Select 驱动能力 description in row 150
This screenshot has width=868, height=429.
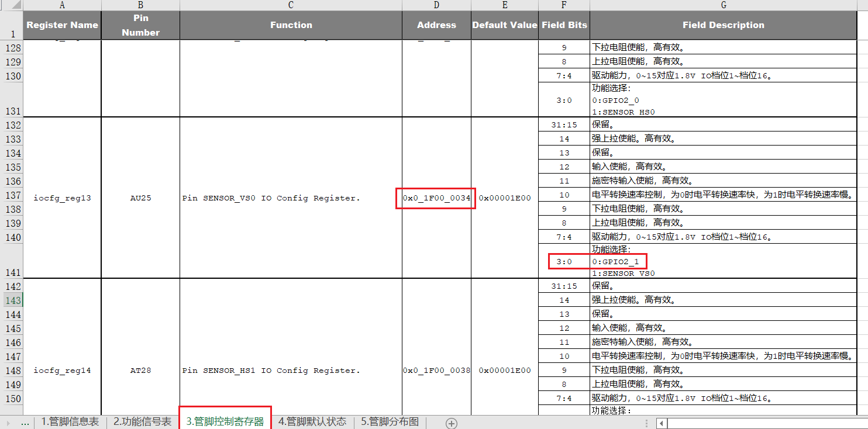click(724, 398)
